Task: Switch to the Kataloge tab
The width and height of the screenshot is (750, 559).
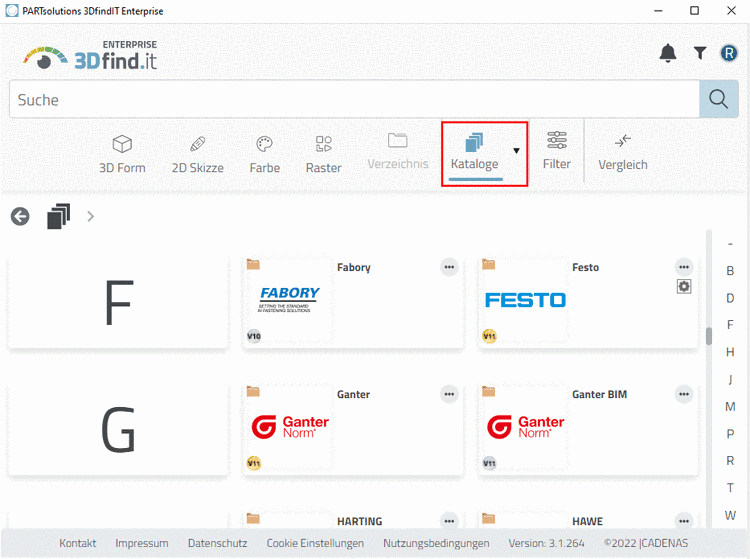Action: point(474,152)
